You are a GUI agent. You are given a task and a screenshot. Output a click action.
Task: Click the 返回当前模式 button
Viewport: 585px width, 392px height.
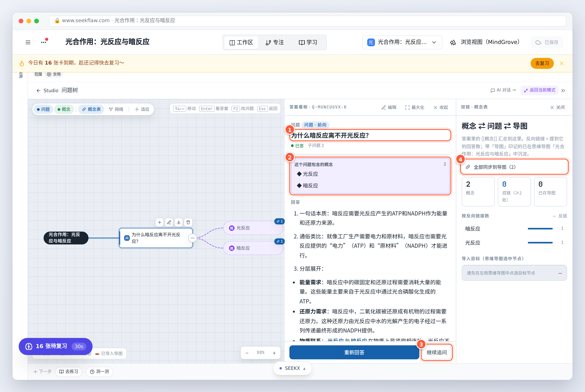539,90
